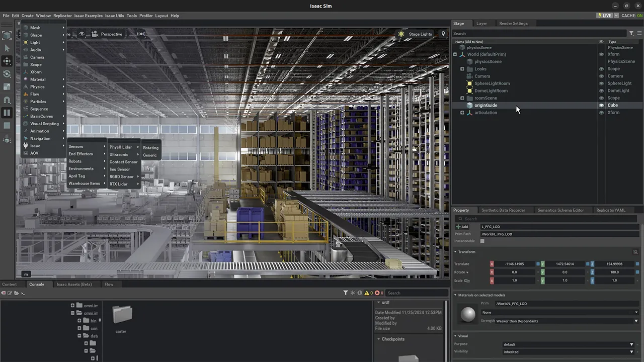This screenshot has height=362, width=644.
Task: Click the Pause simulation button
Action: (x=7, y=113)
